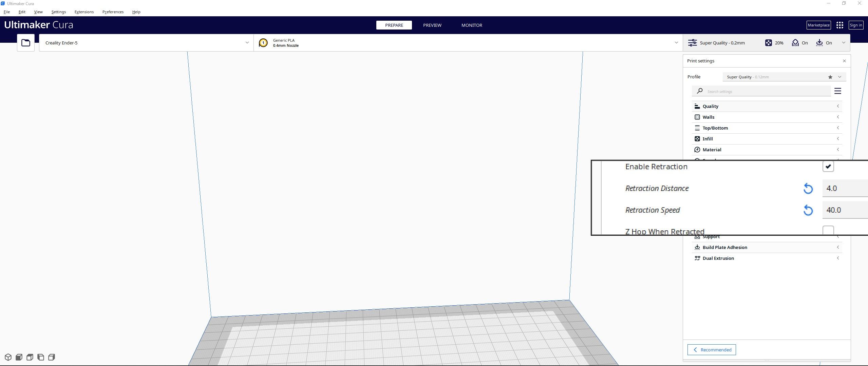The width and height of the screenshot is (868, 366).
Task: Click the infill 20% icon in header
Action: (769, 43)
